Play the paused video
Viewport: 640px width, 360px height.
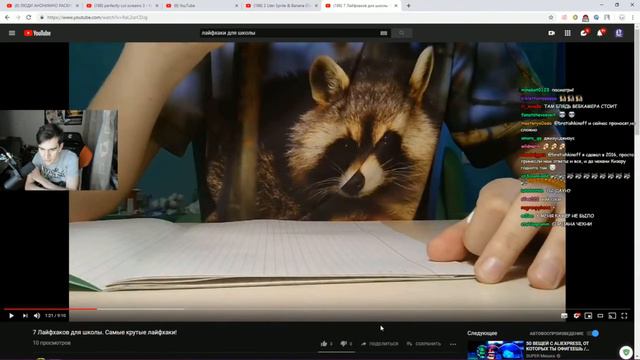(x=11, y=316)
